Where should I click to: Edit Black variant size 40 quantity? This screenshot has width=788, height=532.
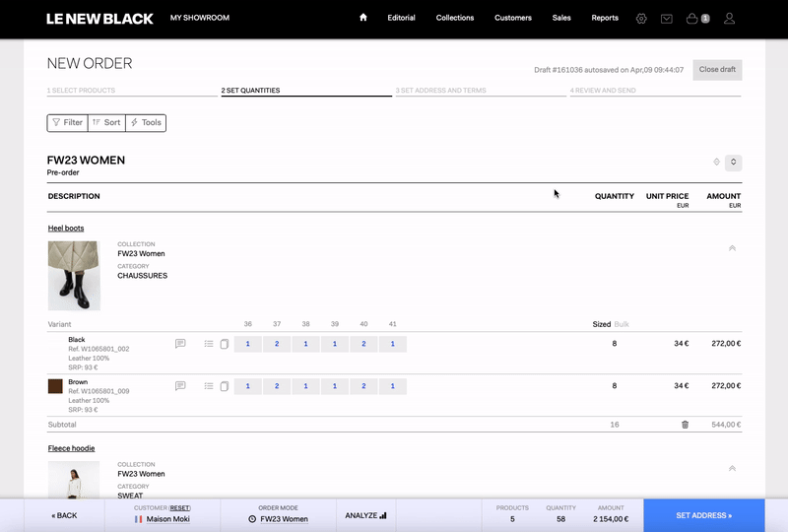coord(363,344)
